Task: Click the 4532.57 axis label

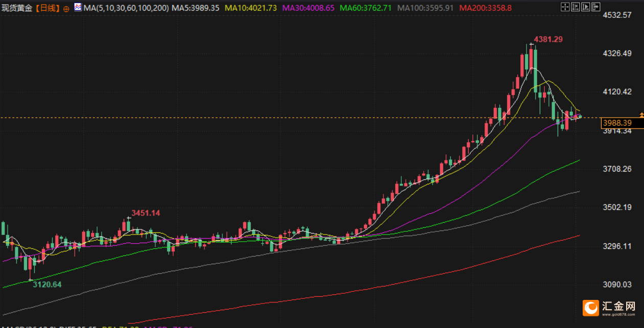Action: (617, 15)
